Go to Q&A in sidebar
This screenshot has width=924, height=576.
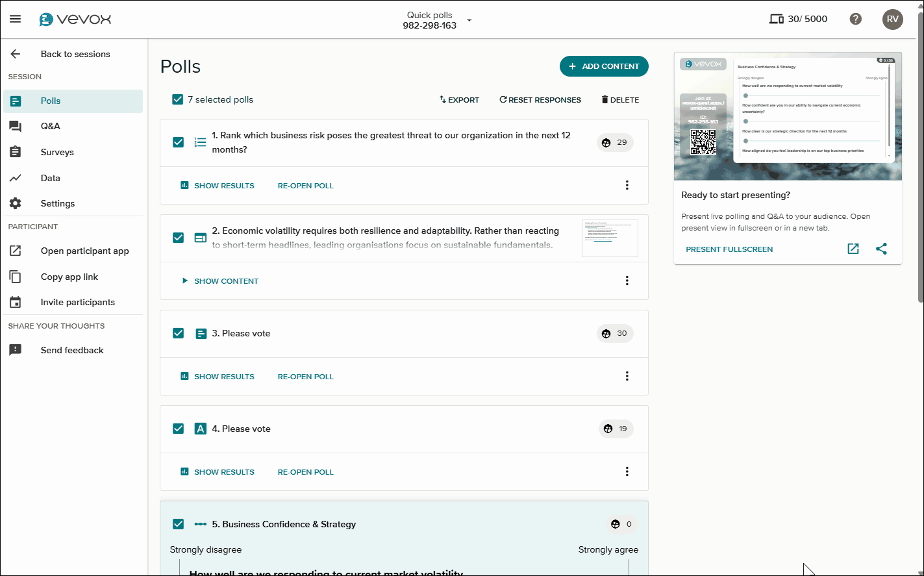[x=50, y=126]
